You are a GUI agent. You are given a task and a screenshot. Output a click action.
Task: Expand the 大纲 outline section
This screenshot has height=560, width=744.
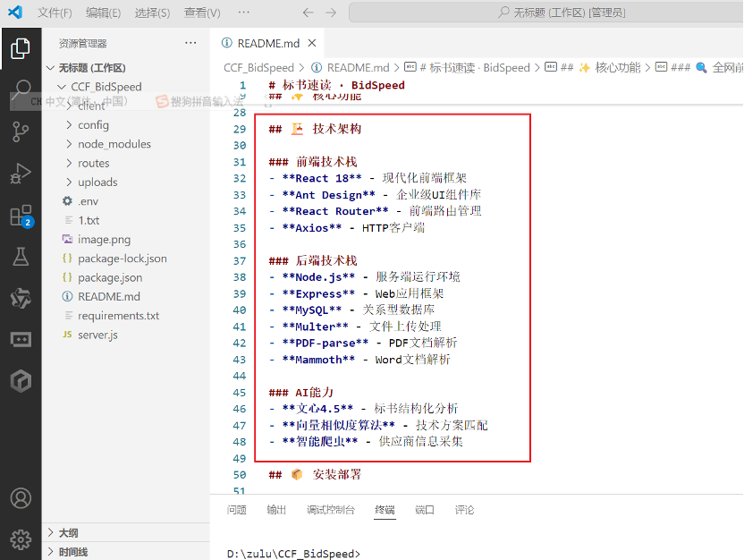click(x=126, y=533)
